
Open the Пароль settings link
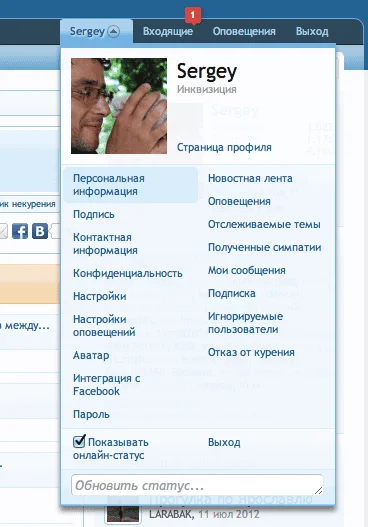tap(91, 414)
